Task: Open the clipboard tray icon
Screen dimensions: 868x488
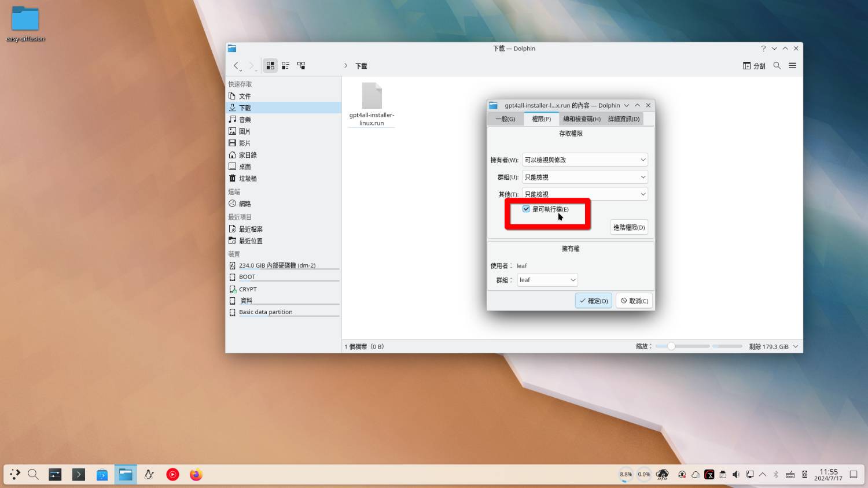Action: click(723, 475)
